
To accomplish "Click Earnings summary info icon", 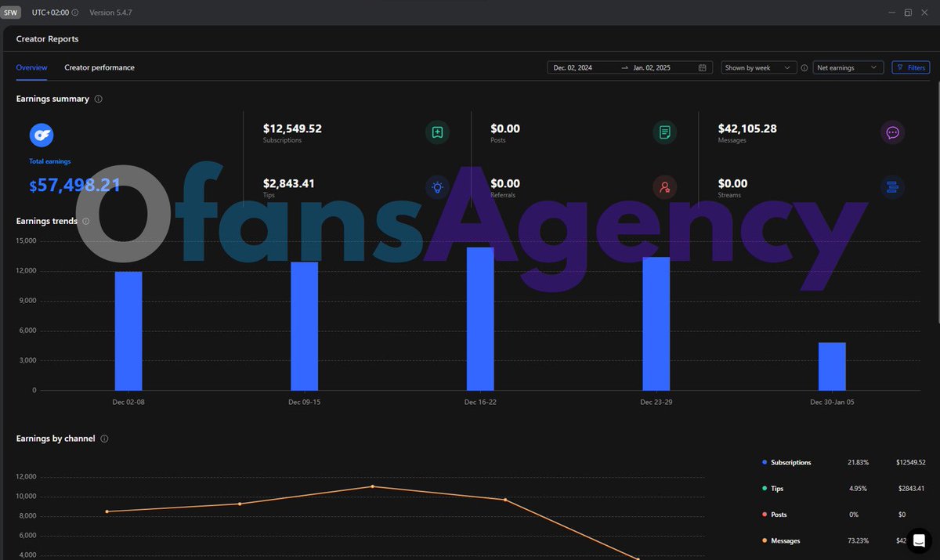I will pyautogui.click(x=98, y=99).
